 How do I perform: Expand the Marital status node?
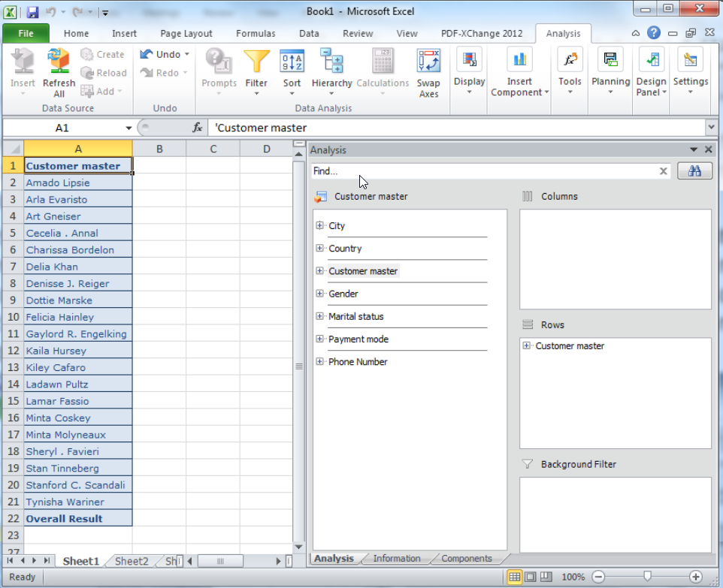pyautogui.click(x=319, y=315)
